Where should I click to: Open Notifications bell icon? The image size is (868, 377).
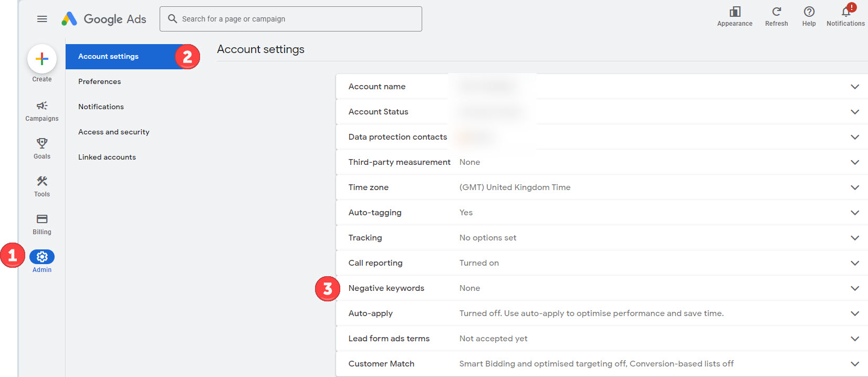point(845,12)
